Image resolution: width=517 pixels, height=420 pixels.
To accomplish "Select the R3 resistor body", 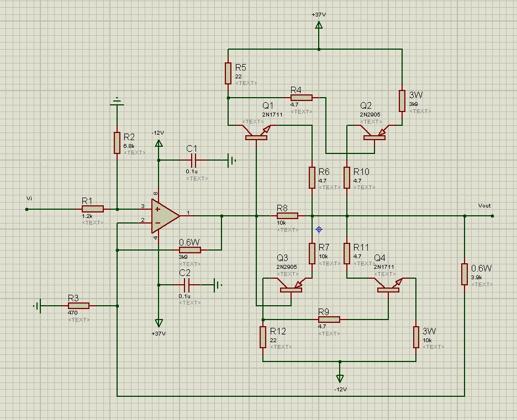I will tap(78, 306).
